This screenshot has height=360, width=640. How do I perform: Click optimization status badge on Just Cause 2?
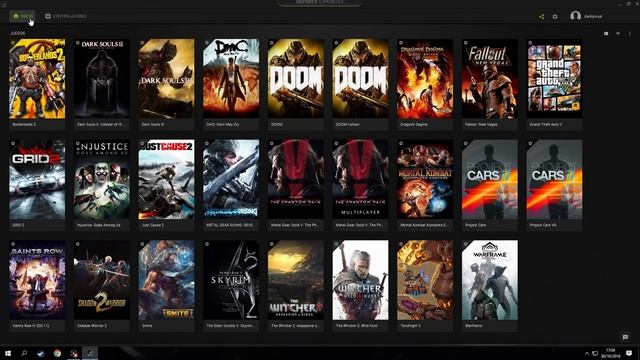coord(142,143)
